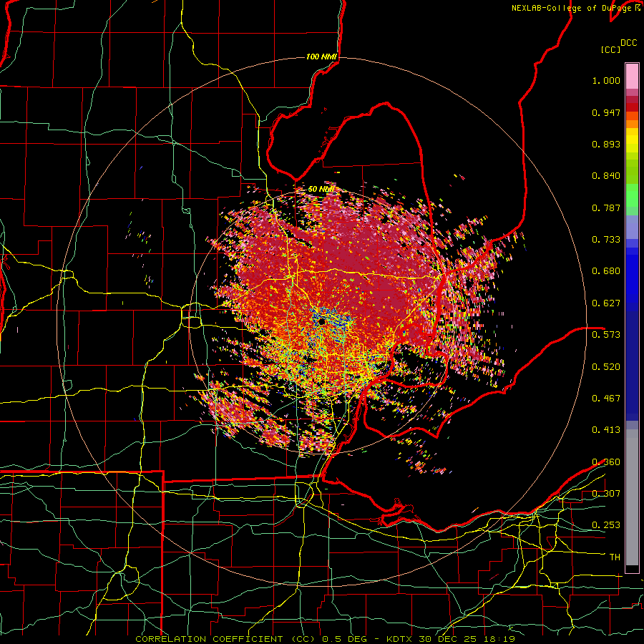
Task: Click the 0.787 color scale value
Action: [x=606, y=208]
